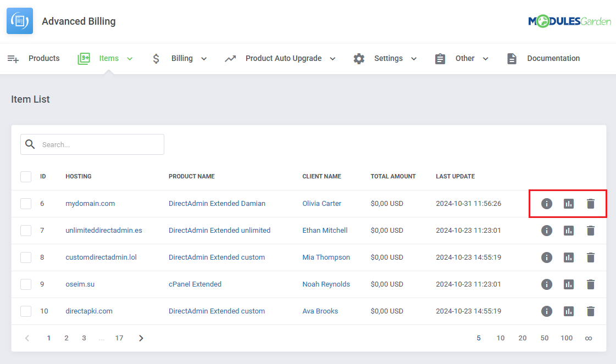This screenshot has height=364, width=616.
Task: Expand the Billing menu chevron
Action: [x=204, y=59]
